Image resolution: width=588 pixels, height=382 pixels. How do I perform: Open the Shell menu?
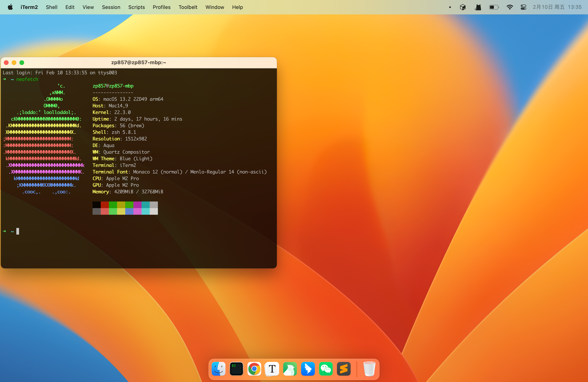(52, 7)
